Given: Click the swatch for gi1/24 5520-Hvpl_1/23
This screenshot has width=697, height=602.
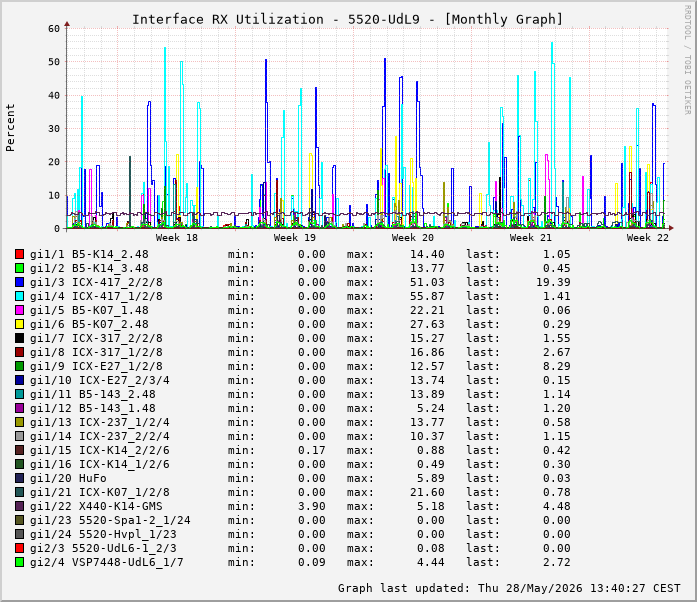Looking at the screenshot, I should click(19, 534).
